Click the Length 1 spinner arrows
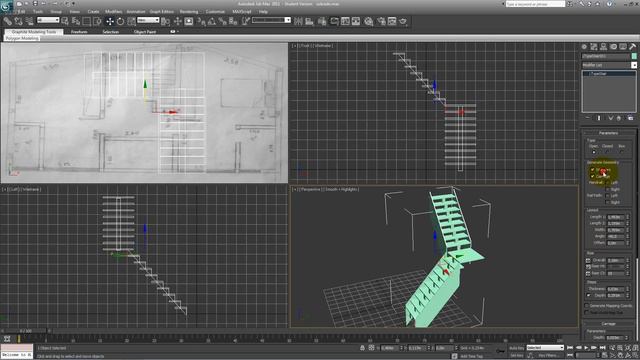Image resolution: width=640 pixels, height=360 pixels. (627, 217)
